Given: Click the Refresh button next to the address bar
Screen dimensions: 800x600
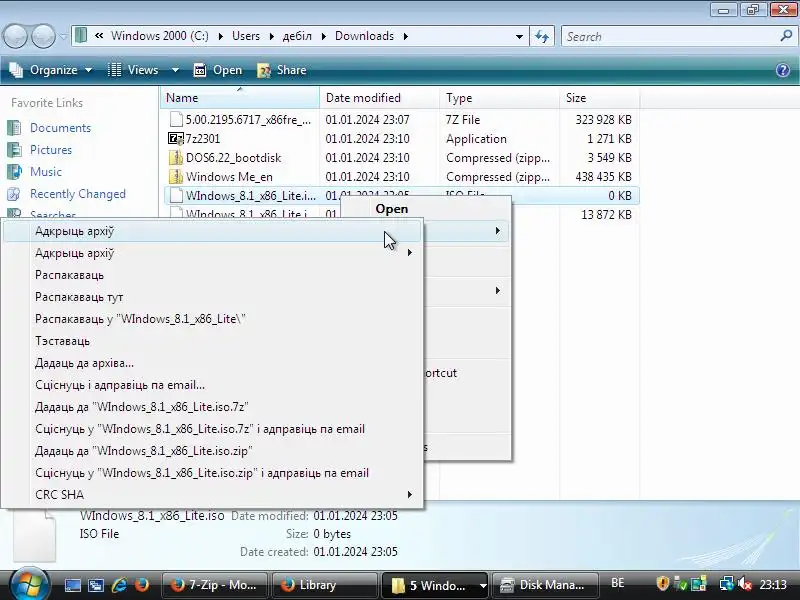Looking at the screenshot, I should pyautogui.click(x=542, y=36).
